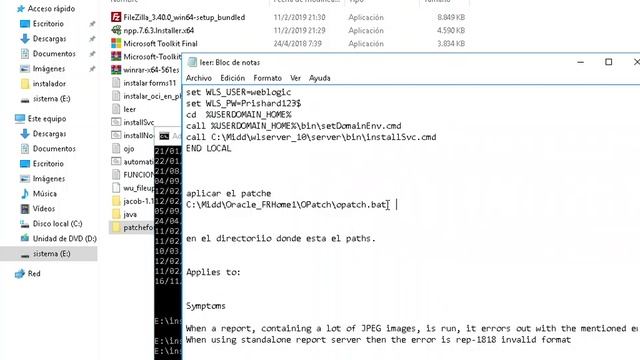Click the npp.7.6.3 installer icon
This screenshot has width=640, height=360.
pos(116,30)
